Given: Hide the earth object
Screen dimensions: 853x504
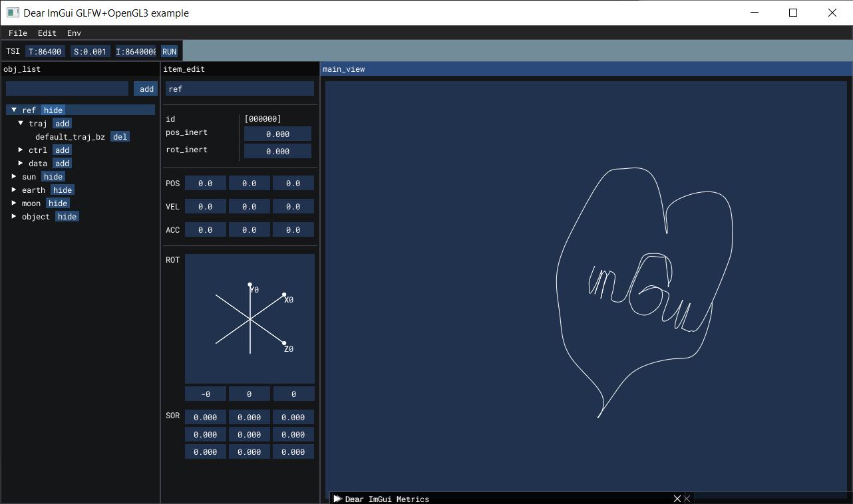Looking at the screenshot, I should pyautogui.click(x=62, y=189).
